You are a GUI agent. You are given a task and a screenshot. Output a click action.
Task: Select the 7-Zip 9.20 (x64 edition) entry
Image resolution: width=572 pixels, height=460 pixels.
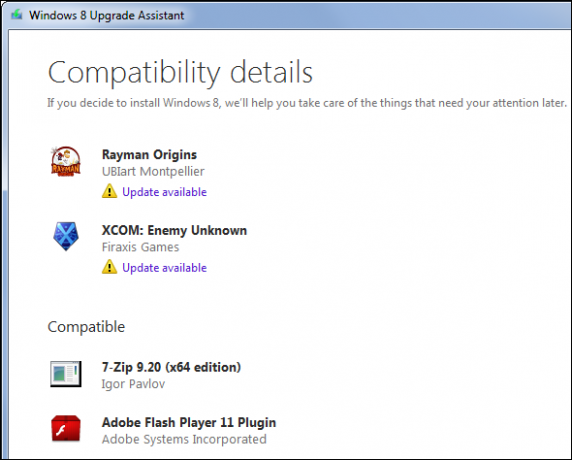click(171, 367)
